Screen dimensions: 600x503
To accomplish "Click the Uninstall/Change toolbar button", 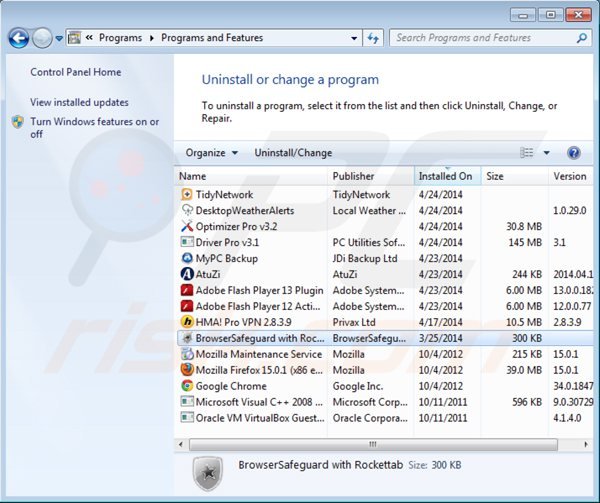I will [293, 153].
